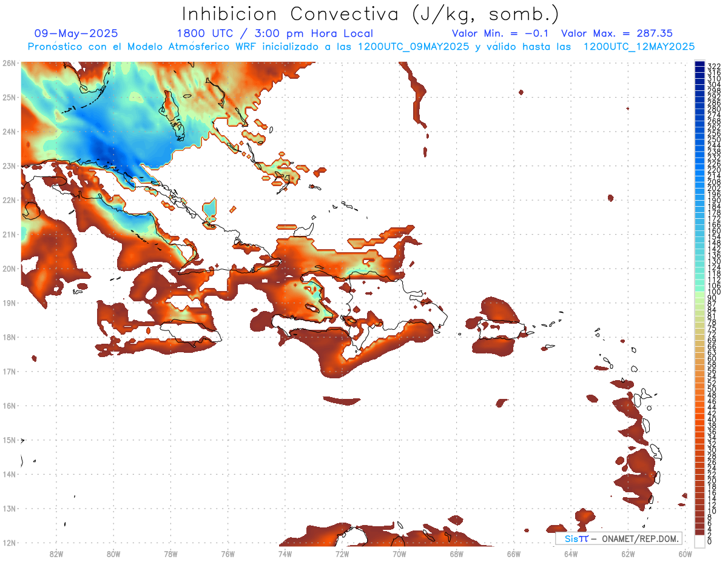Viewport: 728px width, 562px height.
Task: Click the '14N' latitude label
Action: point(8,474)
